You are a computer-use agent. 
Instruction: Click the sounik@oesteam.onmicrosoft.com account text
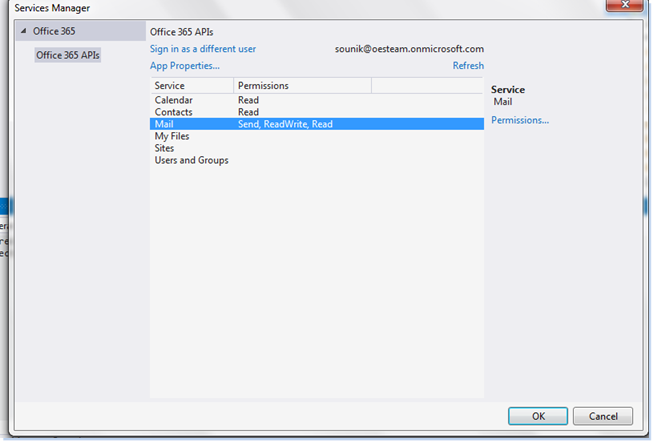[x=409, y=49]
